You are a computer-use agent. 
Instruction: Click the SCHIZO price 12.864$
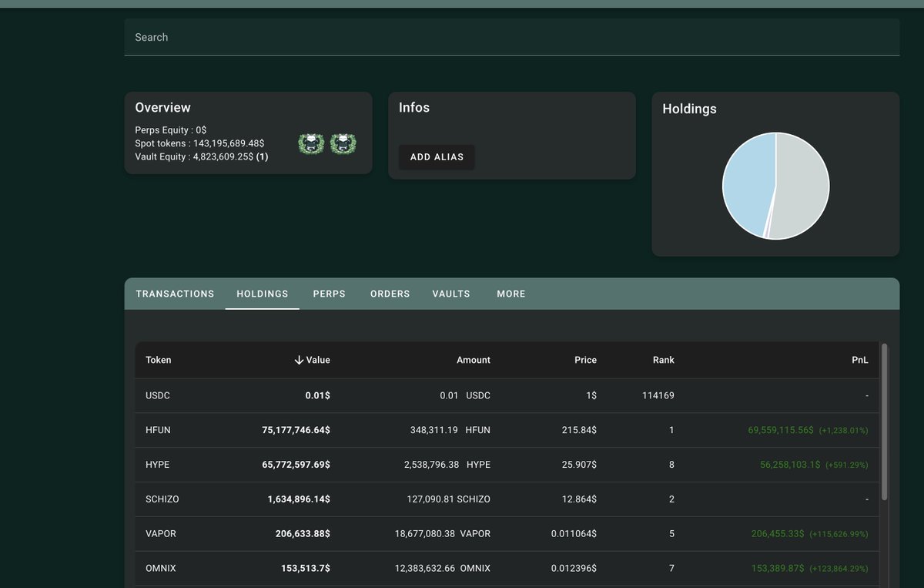pyautogui.click(x=579, y=499)
